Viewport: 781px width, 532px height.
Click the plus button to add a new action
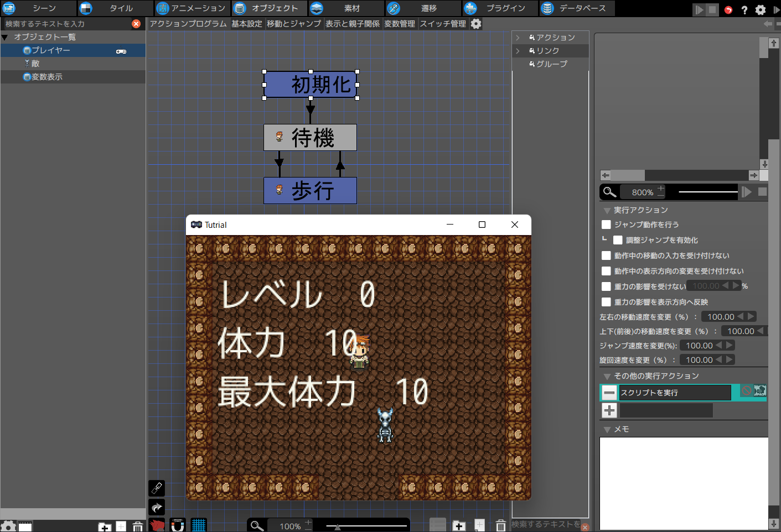coord(609,410)
